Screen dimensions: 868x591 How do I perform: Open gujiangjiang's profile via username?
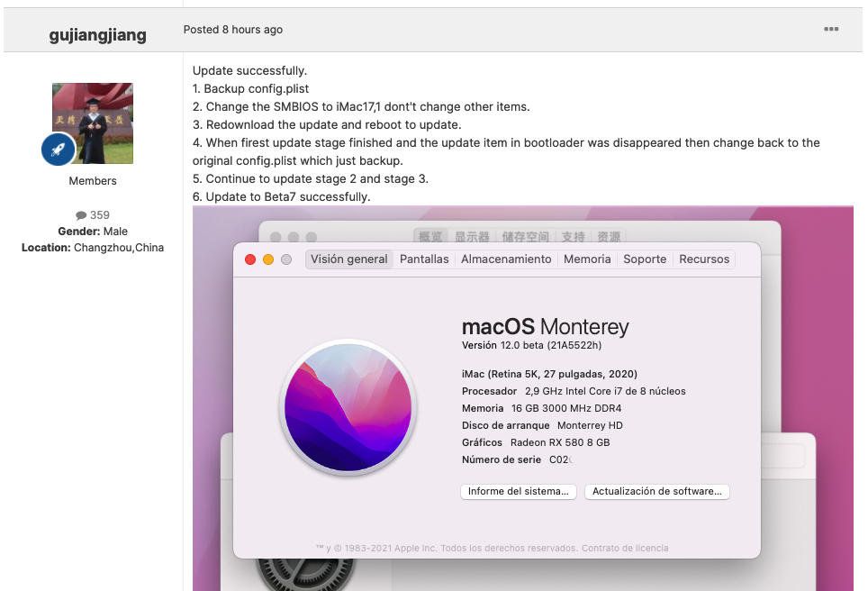pos(98,35)
